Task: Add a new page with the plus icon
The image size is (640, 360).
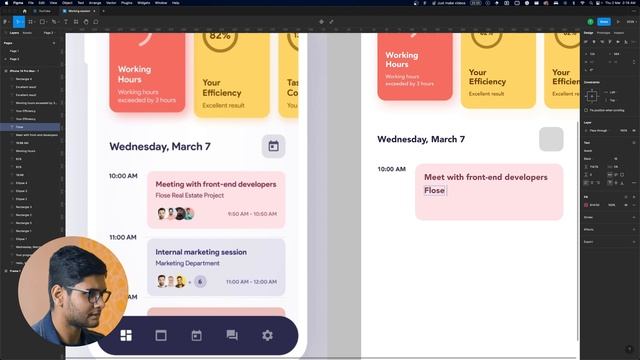Action: pyautogui.click(x=54, y=43)
